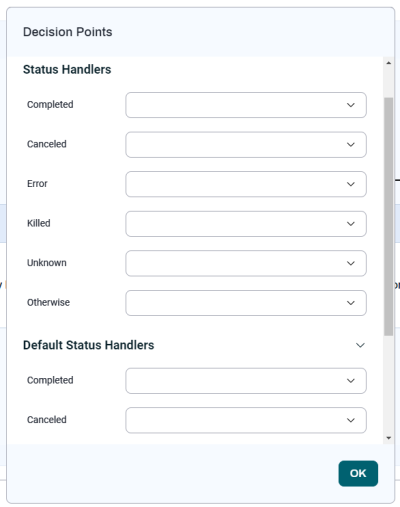Click the chevron arrow in the Unknown dropdown
The width and height of the screenshot is (400, 507).
pyautogui.click(x=351, y=263)
